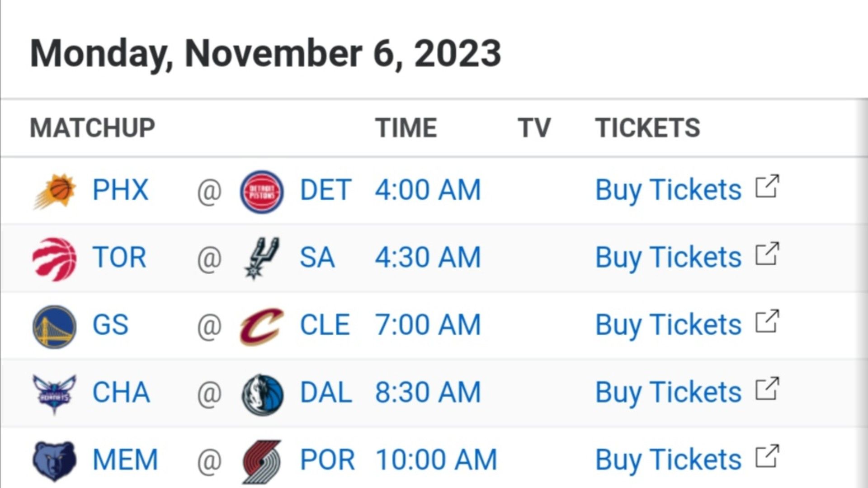
Task: Select the San Antonio Spurs logo
Action: pos(262,258)
